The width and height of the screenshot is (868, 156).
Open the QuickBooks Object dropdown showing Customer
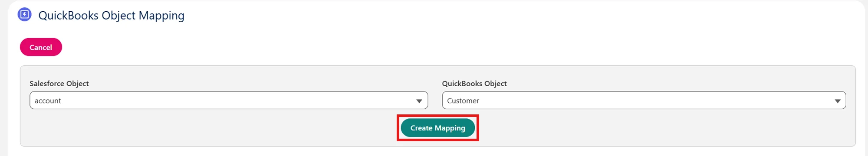tap(644, 101)
